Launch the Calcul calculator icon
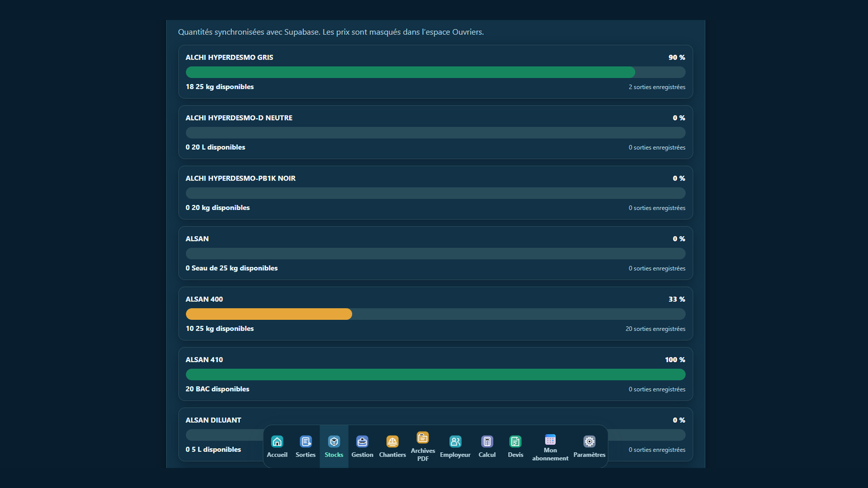The height and width of the screenshot is (488, 868). coord(487,441)
